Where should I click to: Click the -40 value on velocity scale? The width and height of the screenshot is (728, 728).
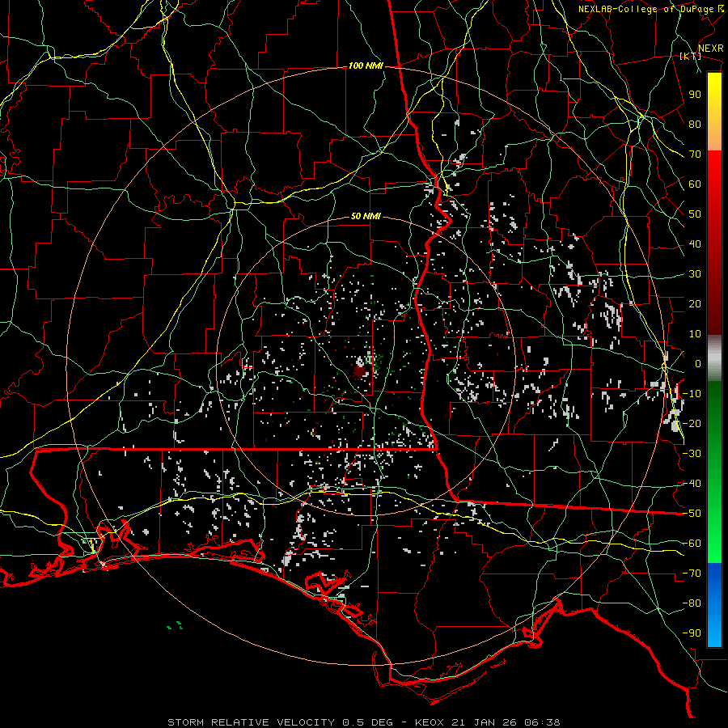click(692, 484)
